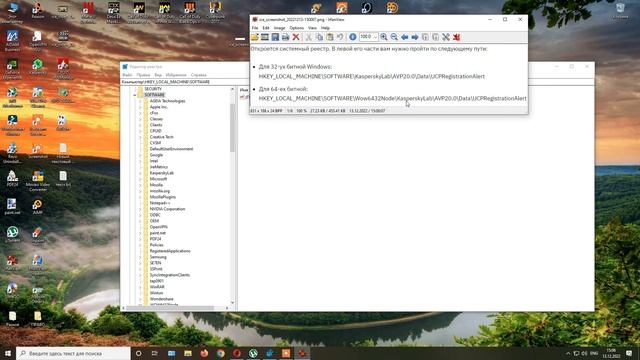640x360 pixels.
Task: Select the Policies registry key
Action: pos(156,245)
